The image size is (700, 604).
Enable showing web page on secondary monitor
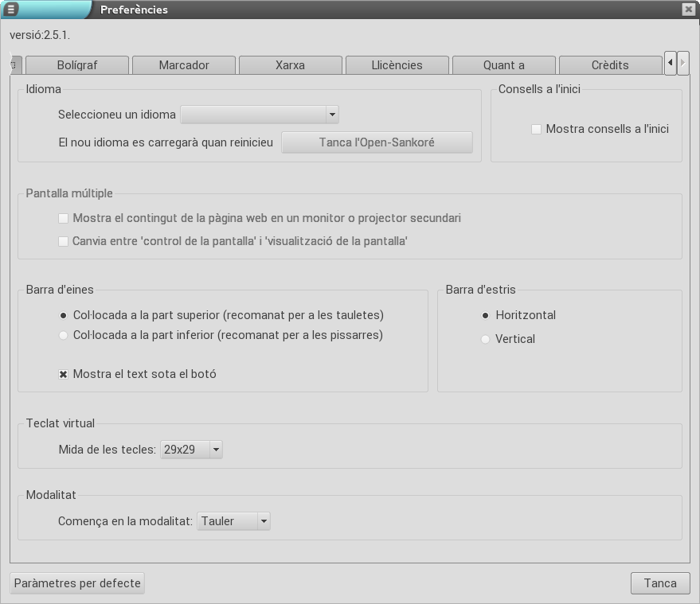64,218
